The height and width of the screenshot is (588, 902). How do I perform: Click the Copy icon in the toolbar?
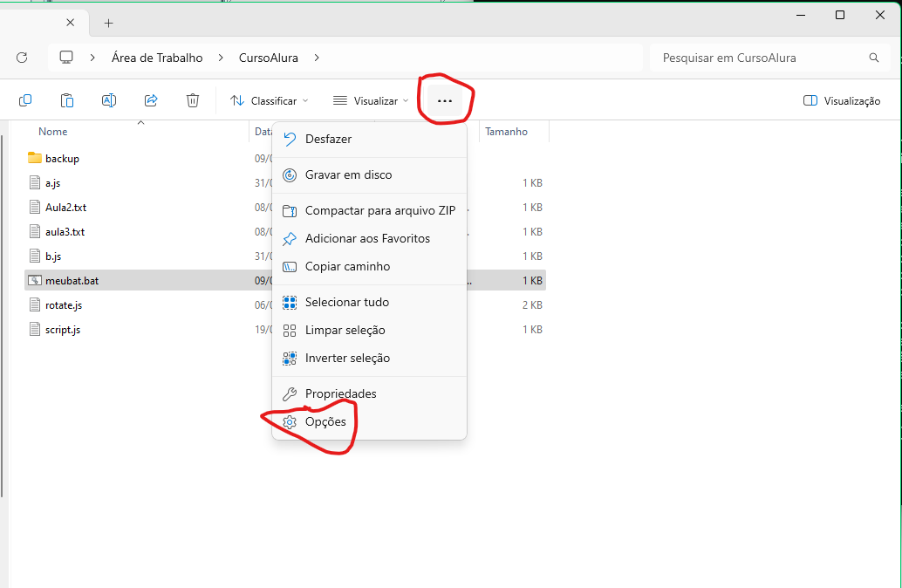point(24,100)
